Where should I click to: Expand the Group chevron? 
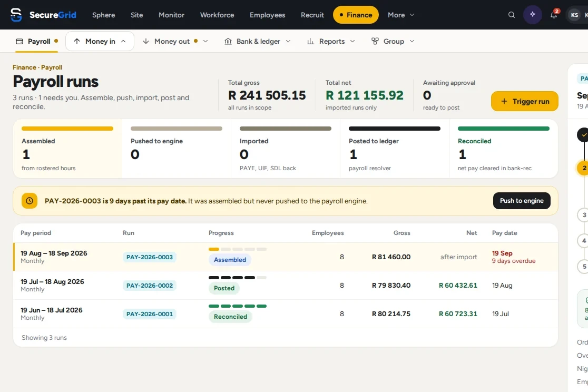411,41
